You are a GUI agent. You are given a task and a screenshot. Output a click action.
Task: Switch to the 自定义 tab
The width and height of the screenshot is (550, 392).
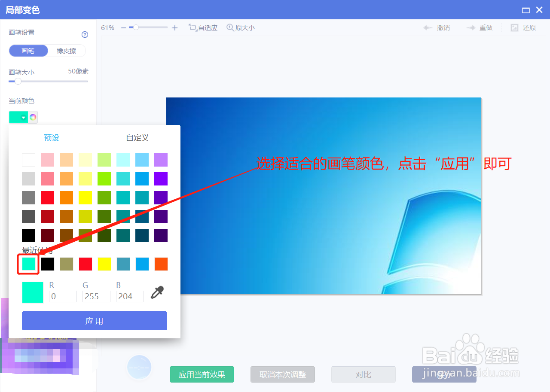137,138
